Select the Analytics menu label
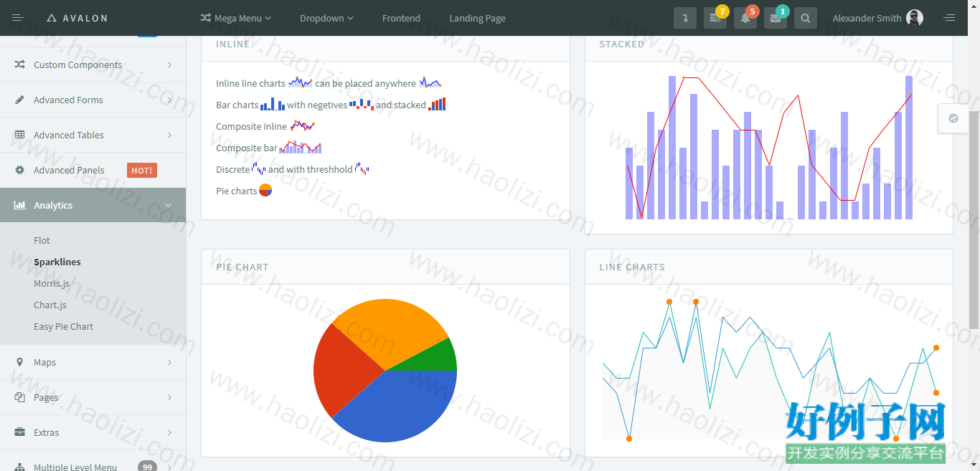 click(53, 205)
